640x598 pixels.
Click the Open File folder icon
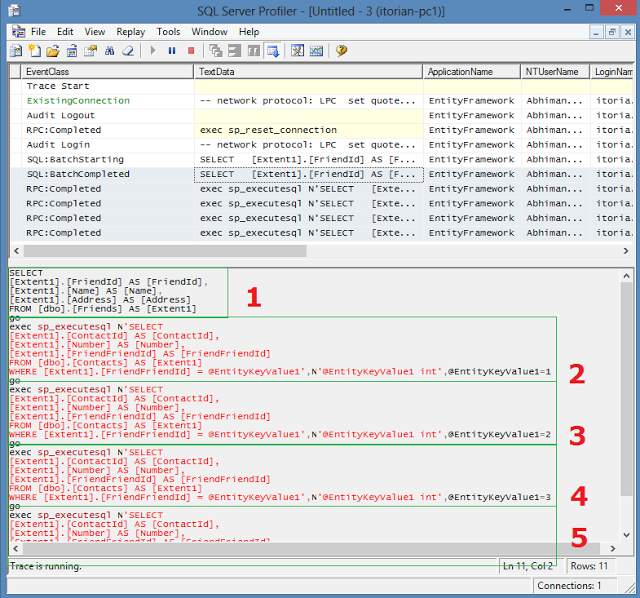[x=53, y=50]
